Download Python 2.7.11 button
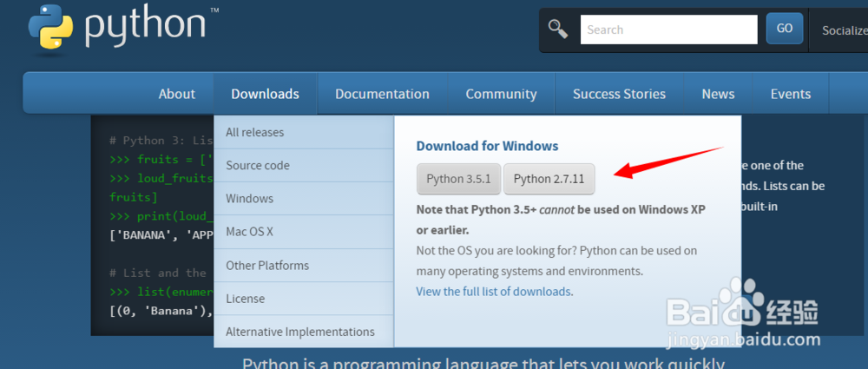This screenshot has width=868, height=369. 549,179
